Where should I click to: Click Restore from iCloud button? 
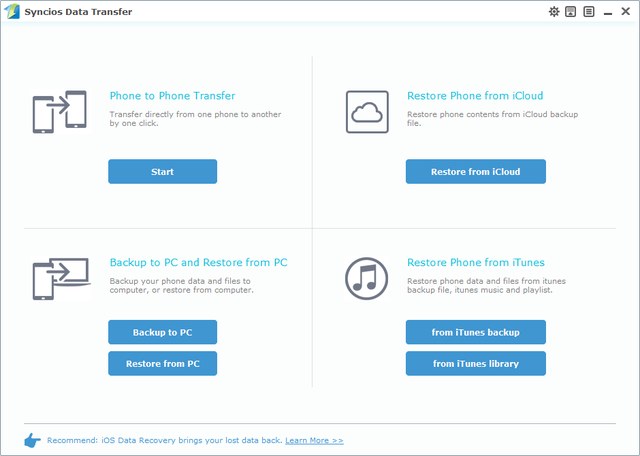point(475,172)
